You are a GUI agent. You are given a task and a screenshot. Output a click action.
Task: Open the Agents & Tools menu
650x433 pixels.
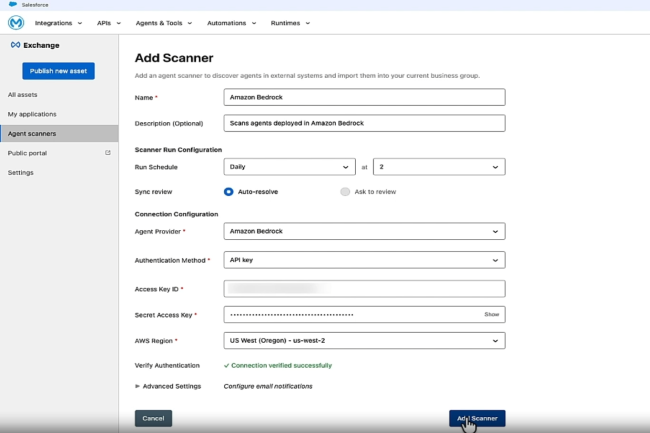coord(164,23)
